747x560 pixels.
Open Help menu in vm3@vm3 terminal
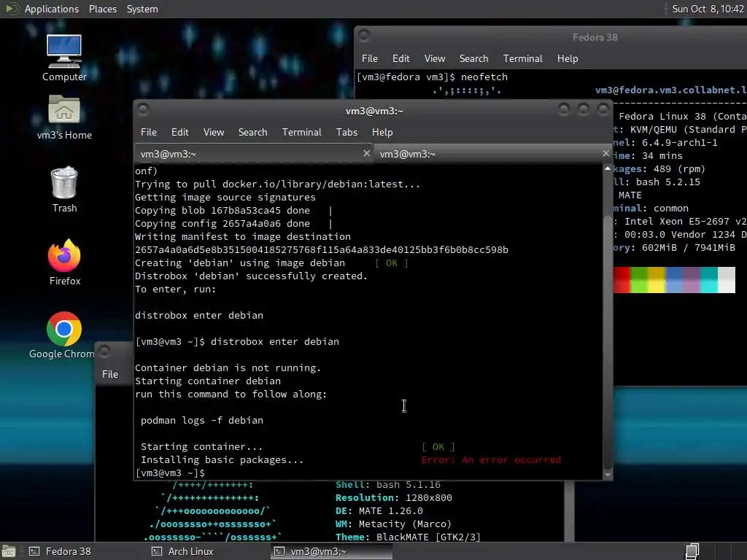click(382, 133)
